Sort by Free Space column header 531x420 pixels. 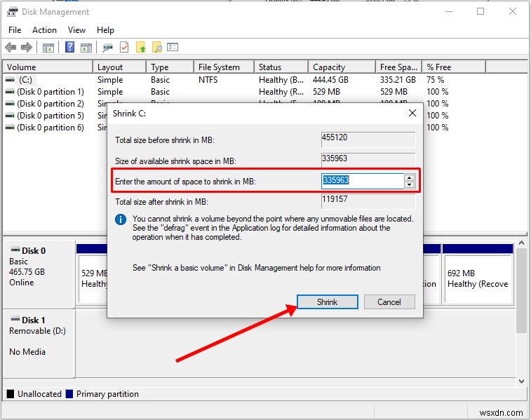(x=398, y=67)
